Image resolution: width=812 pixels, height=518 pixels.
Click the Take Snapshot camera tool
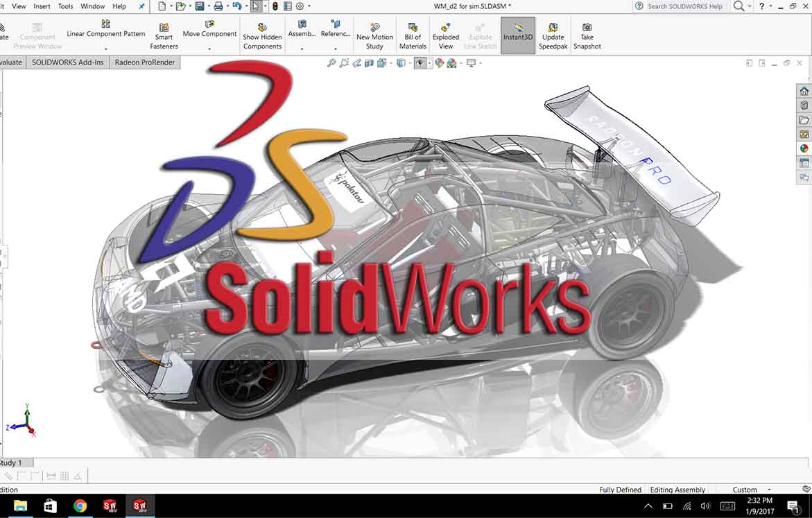point(587,35)
